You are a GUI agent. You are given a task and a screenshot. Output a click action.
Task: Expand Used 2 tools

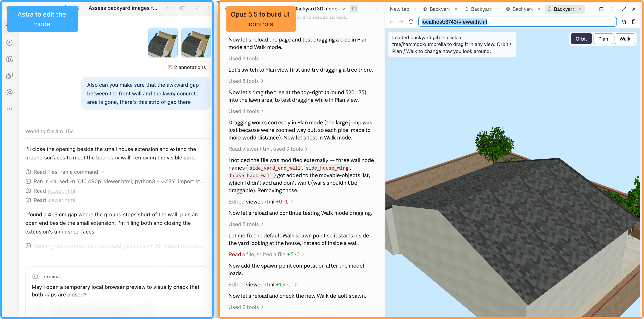click(246, 307)
